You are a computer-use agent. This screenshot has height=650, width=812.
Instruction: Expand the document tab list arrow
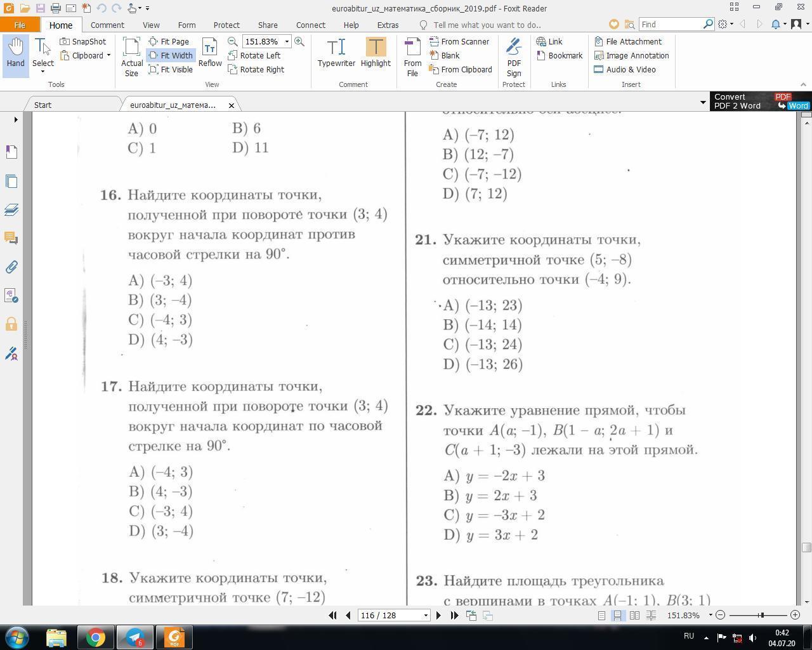click(703, 102)
